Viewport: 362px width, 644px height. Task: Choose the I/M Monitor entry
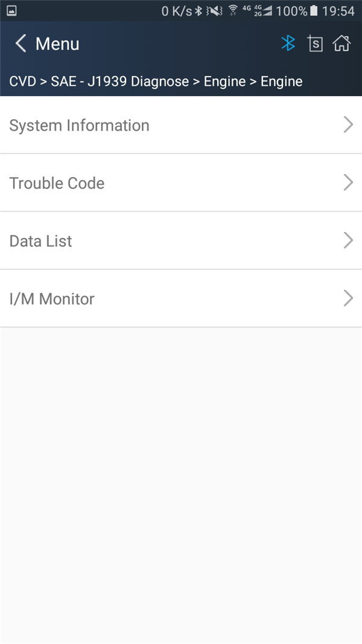point(181,298)
